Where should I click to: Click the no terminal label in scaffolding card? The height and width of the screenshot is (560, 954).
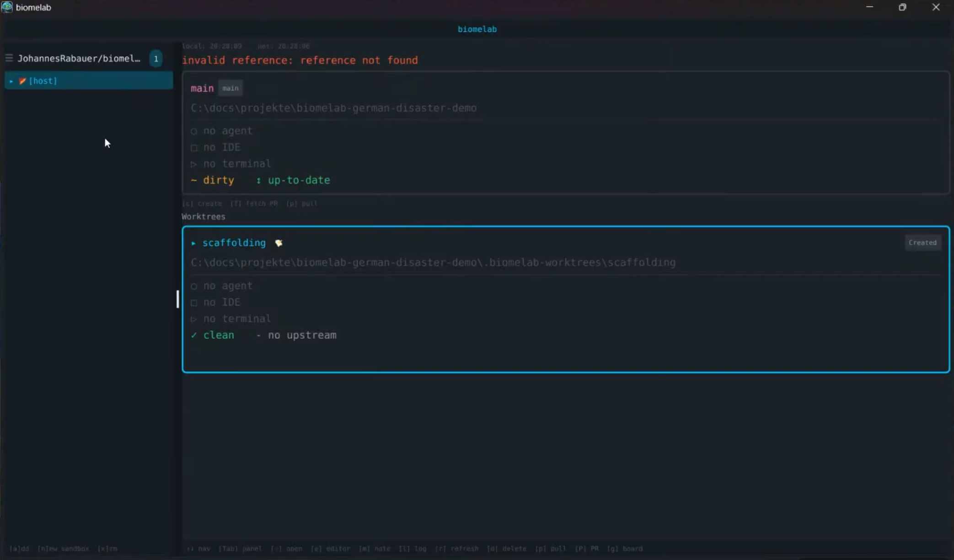[x=237, y=319]
